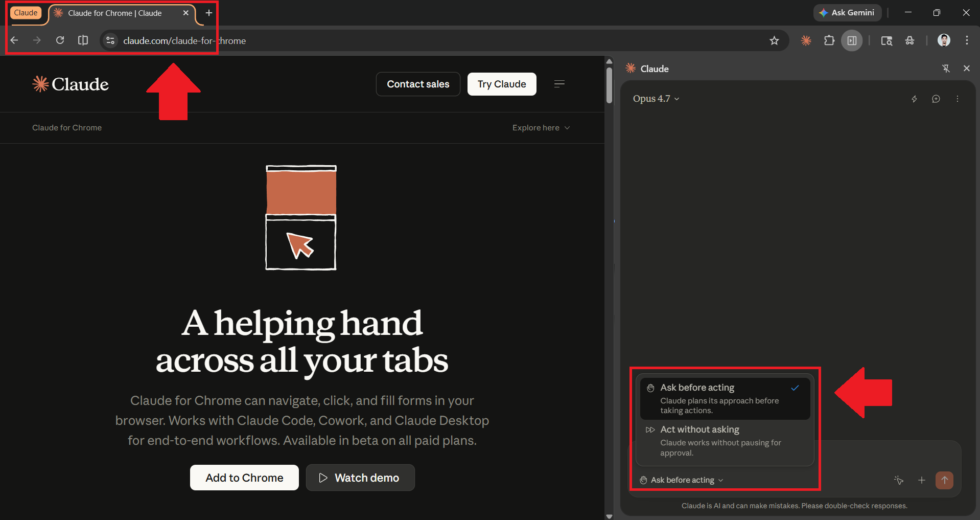Viewport: 980px width, 520px height.
Task: Click Contact sales button
Action: pos(418,84)
